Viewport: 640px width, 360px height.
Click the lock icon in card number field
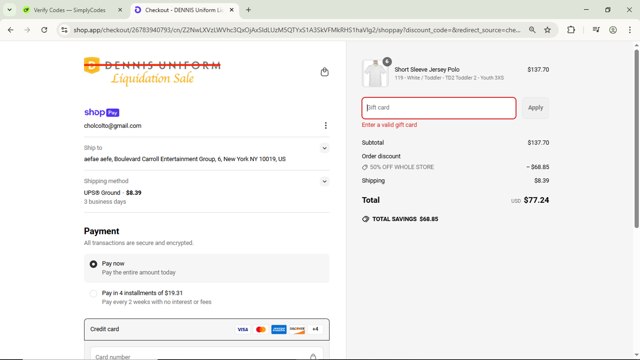coord(313,357)
